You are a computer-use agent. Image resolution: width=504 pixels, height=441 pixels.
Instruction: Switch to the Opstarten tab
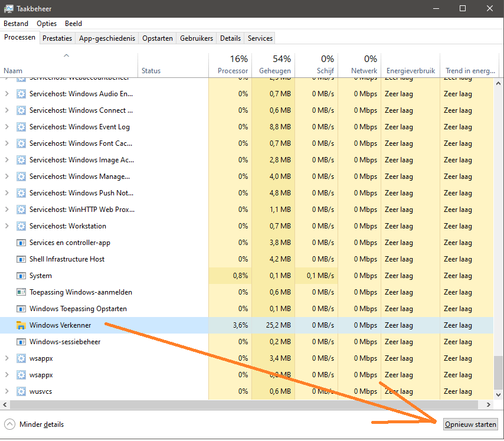[158, 38]
